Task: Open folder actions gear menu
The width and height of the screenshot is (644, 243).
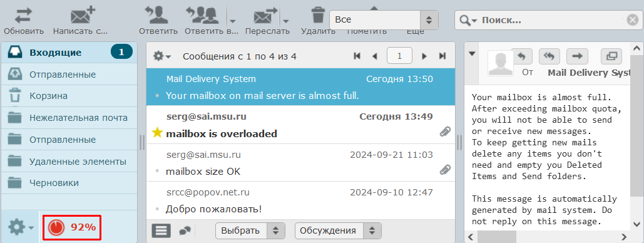Action: [x=21, y=227]
